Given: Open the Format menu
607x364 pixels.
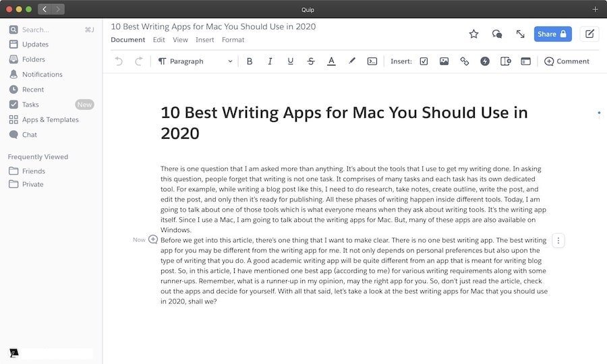Looking at the screenshot, I should tap(233, 40).
